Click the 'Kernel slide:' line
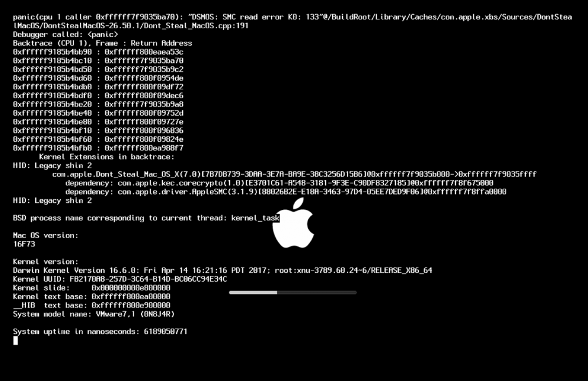This screenshot has width=588, height=381. 92,288
